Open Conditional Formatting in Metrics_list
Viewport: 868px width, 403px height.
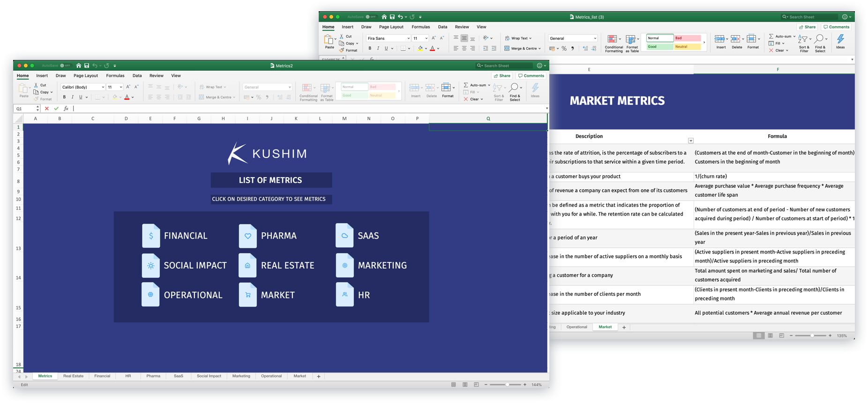coord(614,43)
